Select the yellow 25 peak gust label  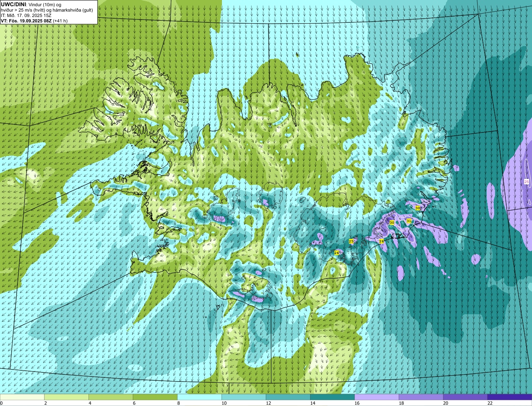[351, 241]
